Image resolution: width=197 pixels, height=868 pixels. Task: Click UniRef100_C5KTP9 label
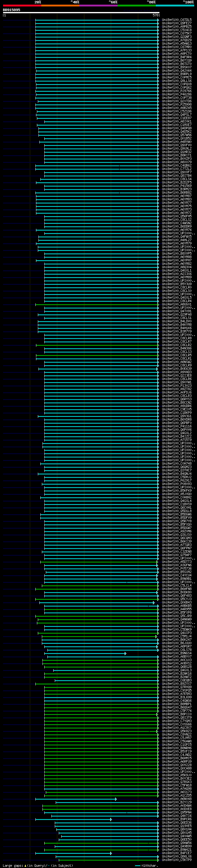(177, 860)
